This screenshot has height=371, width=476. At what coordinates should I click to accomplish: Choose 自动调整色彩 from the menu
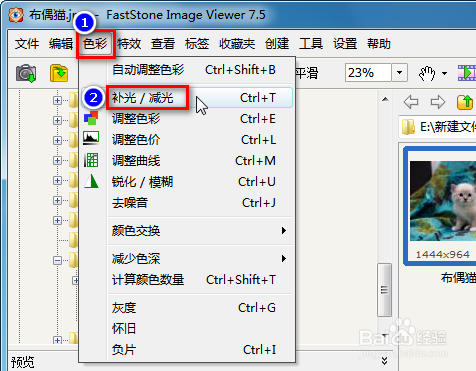coord(187,70)
